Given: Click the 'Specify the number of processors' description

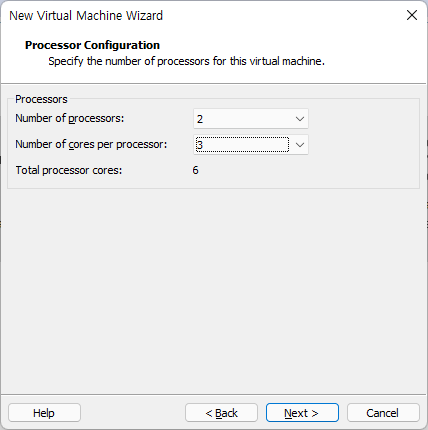Looking at the screenshot, I should [x=186, y=61].
